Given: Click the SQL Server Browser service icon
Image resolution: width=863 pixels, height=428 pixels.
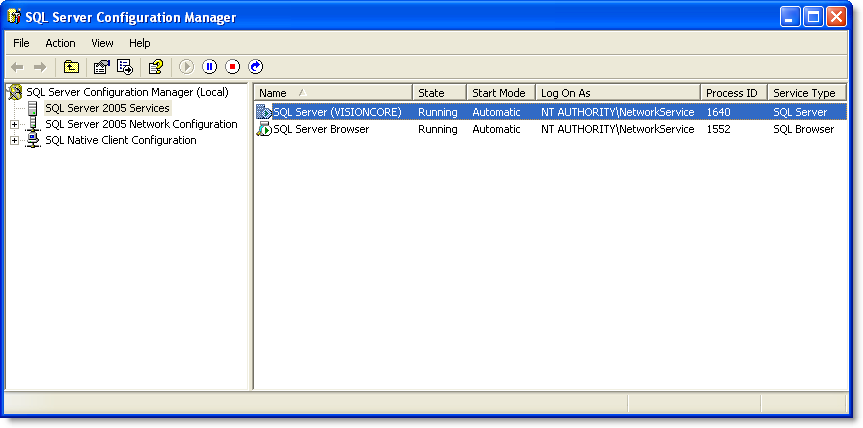Looking at the screenshot, I should [x=264, y=129].
